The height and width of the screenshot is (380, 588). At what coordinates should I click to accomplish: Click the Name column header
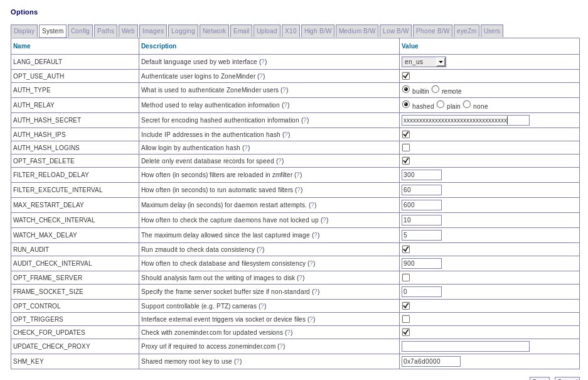pos(22,46)
